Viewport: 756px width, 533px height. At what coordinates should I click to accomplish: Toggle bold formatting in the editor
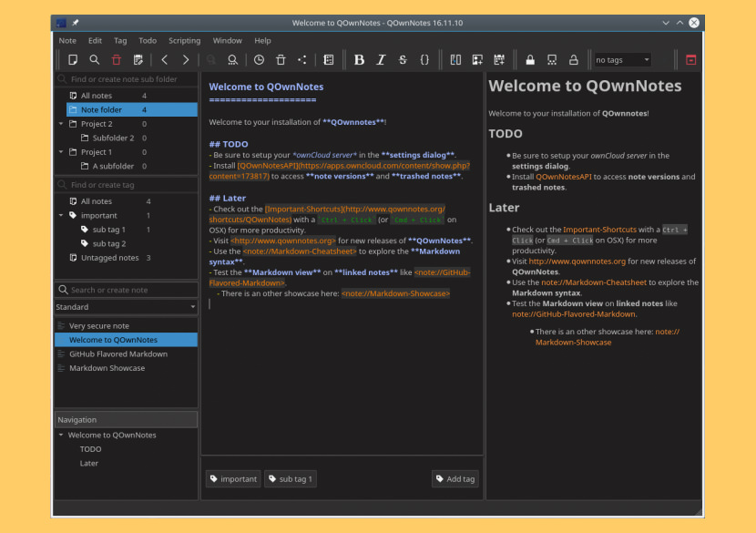(359, 59)
